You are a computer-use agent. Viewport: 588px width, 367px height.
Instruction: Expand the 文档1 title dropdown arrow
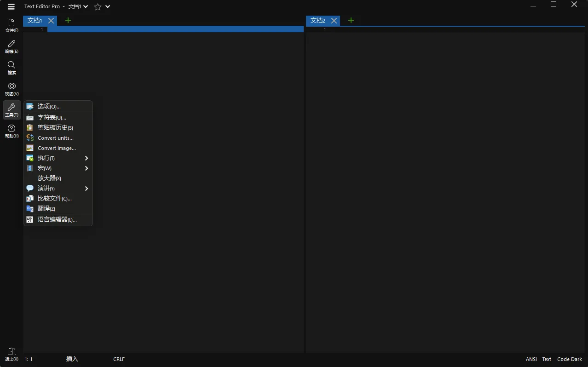click(x=86, y=7)
